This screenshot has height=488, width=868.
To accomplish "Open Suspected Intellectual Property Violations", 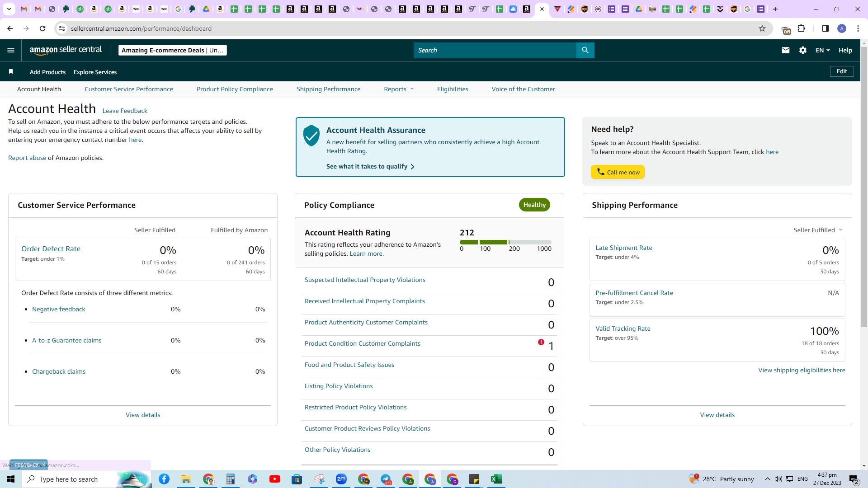I will pyautogui.click(x=365, y=280).
